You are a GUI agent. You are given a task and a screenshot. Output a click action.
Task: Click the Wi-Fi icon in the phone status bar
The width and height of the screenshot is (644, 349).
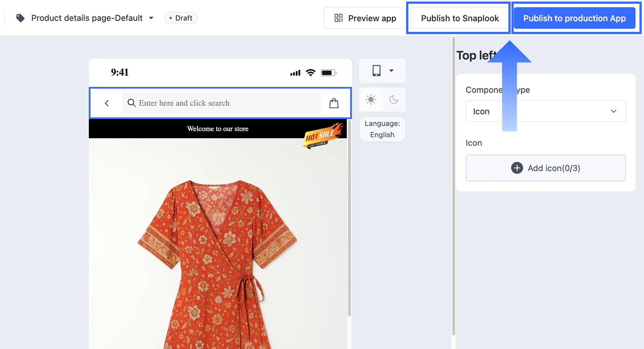coord(311,72)
